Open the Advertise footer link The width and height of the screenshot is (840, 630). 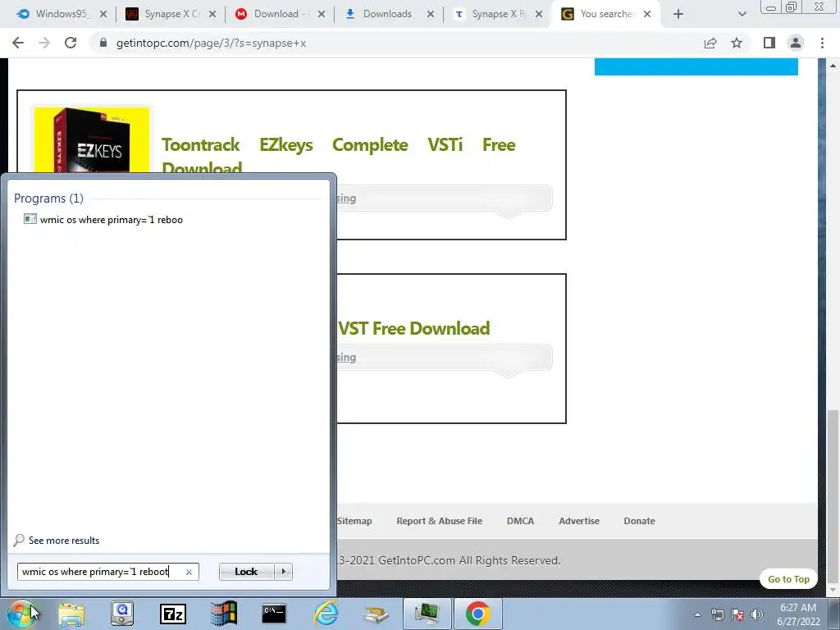tap(579, 521)
